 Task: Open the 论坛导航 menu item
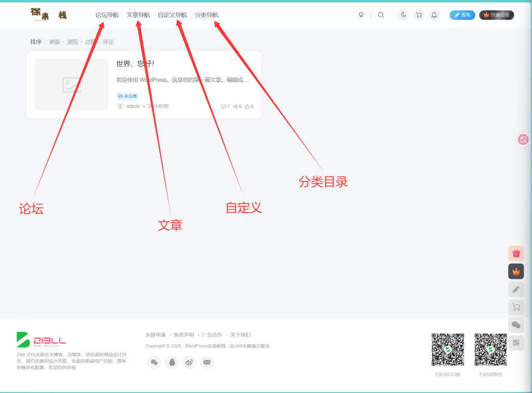[107, 15]
